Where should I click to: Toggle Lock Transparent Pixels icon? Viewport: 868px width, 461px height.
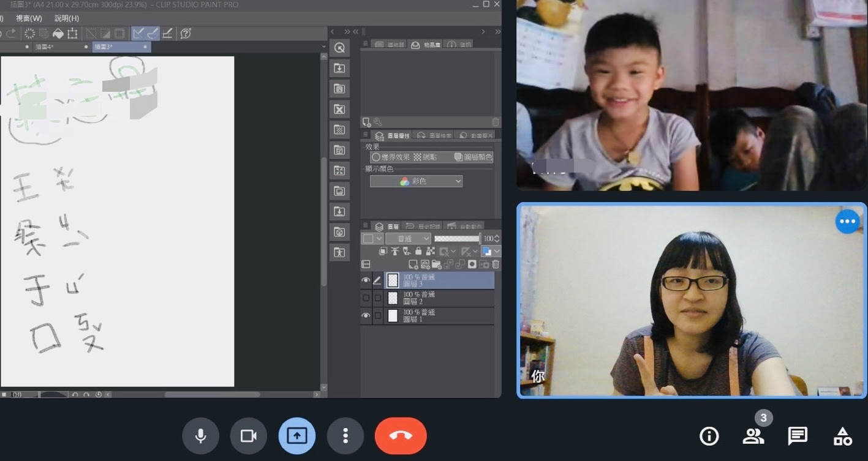coord(431,251)
